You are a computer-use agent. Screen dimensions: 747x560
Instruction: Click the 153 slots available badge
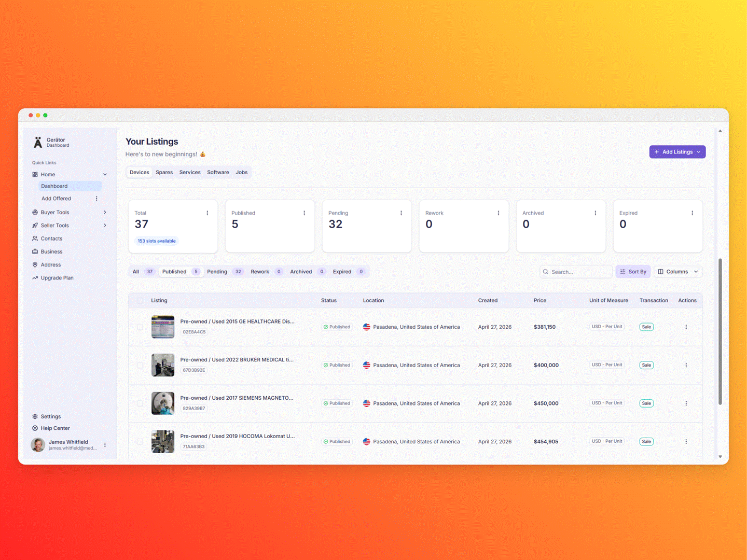[157, 241]
